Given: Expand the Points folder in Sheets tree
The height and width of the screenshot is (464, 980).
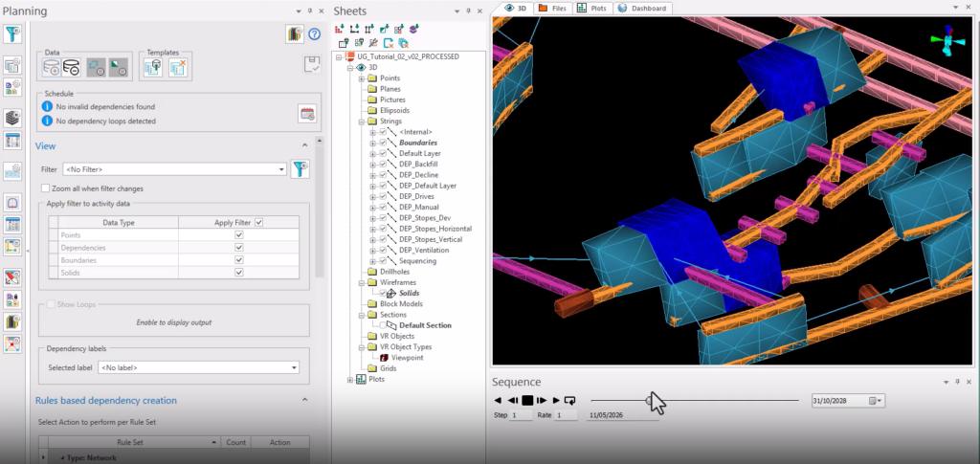Looking at the screenshot, I should click(361, 78).
